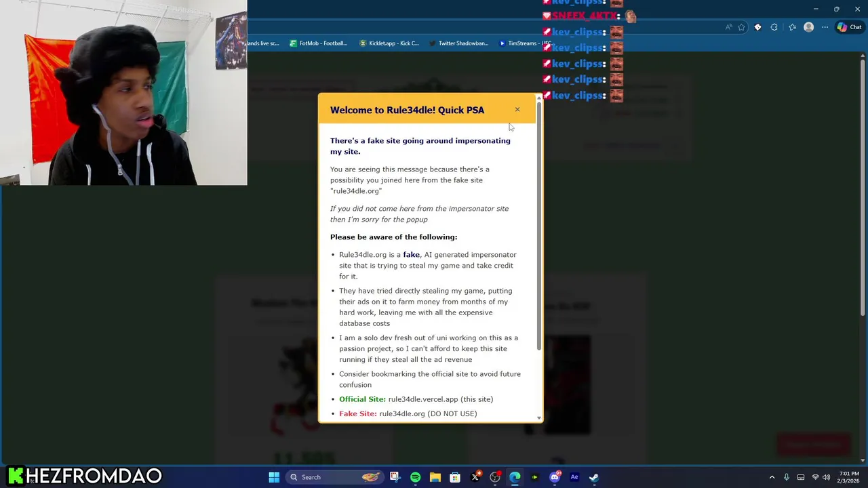The image size is (868, 488).
Task: Click the 'Official Site:' label
Action: point(362,399)
